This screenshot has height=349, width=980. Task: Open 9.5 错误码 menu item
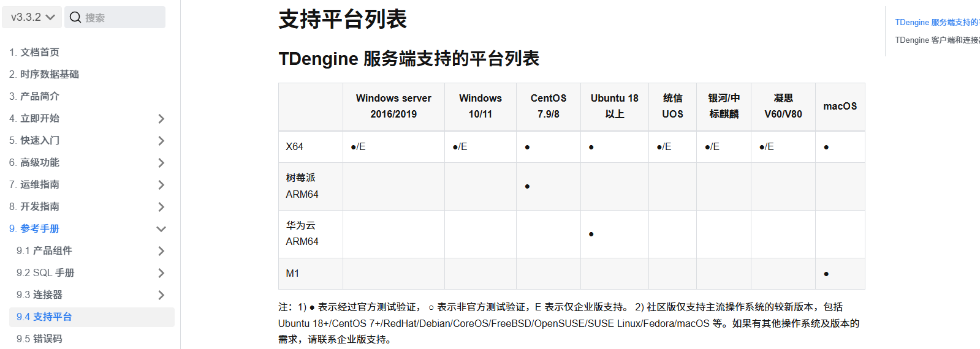(39, 339)
